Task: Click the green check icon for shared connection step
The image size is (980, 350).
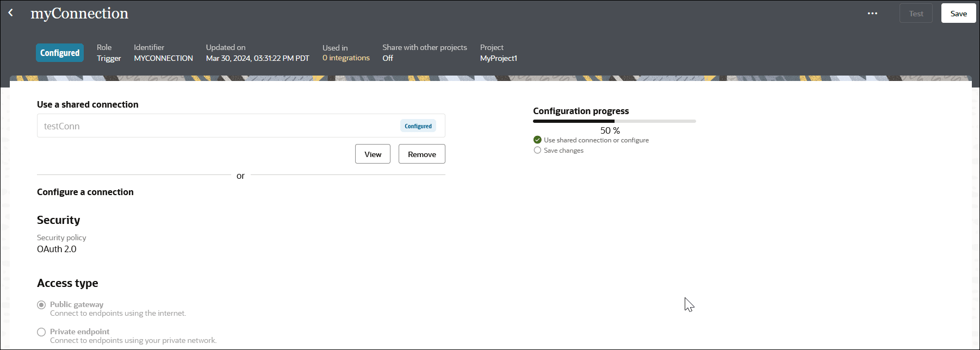Action: 537,140
